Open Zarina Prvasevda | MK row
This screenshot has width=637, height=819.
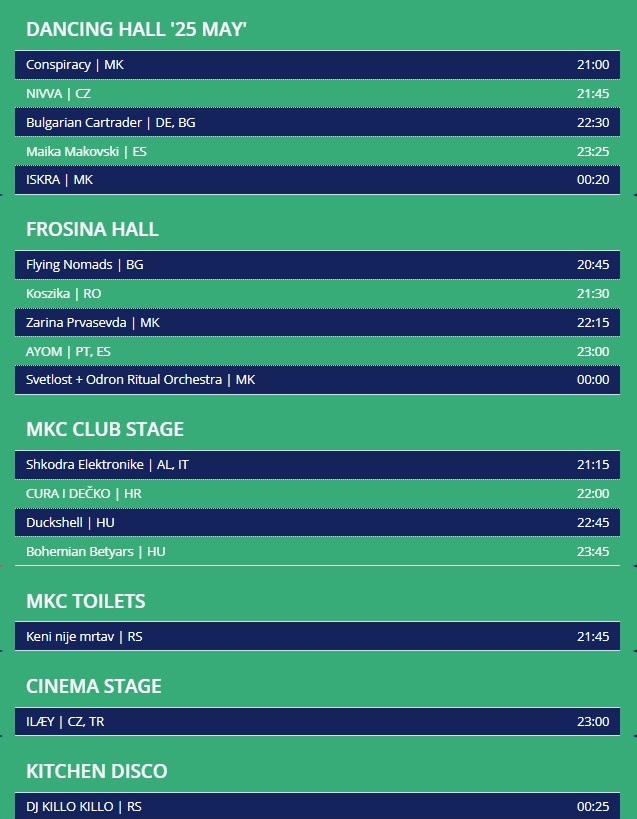click(317, 322)
